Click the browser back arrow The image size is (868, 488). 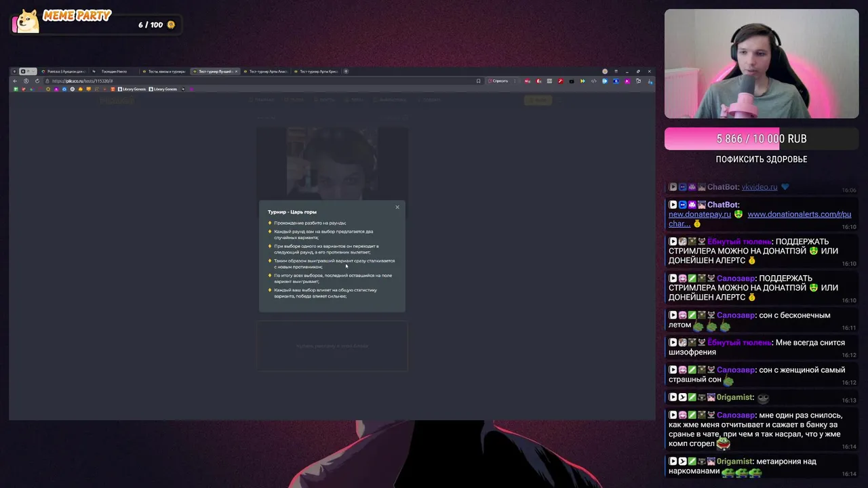click(15, 81)
